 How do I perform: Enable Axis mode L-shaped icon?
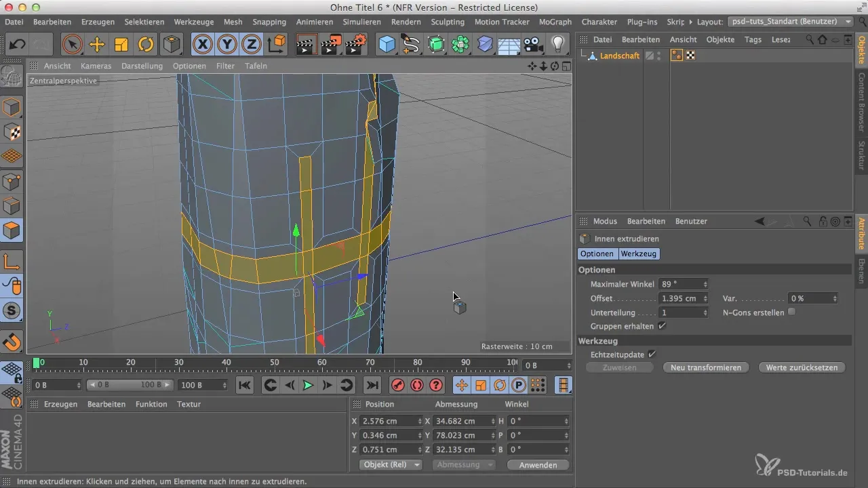(12, 261)
